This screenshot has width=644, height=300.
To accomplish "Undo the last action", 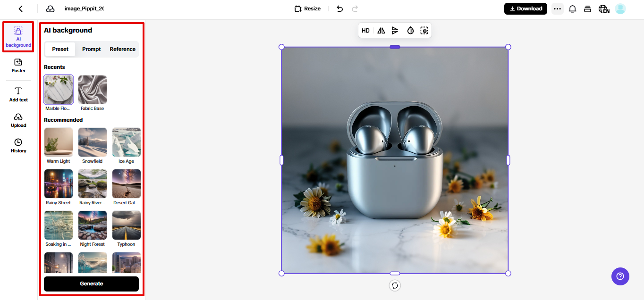I will coord(339,8).
